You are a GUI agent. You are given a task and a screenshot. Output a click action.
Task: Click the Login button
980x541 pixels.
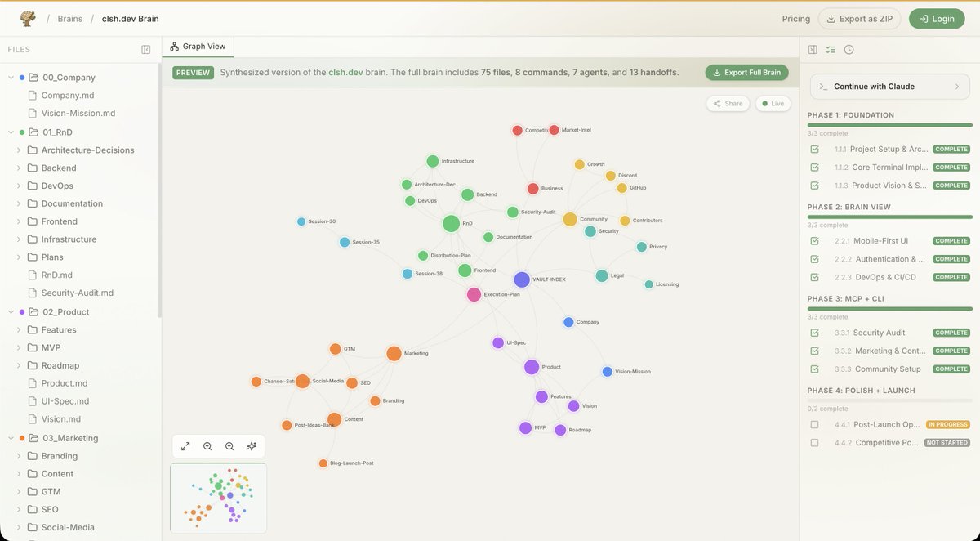tap(937, 19)
